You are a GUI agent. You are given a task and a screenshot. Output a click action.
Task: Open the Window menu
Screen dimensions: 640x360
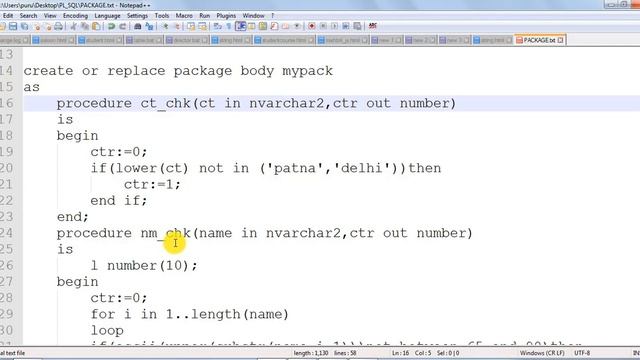pyautogui.click(x=253, y=16)
